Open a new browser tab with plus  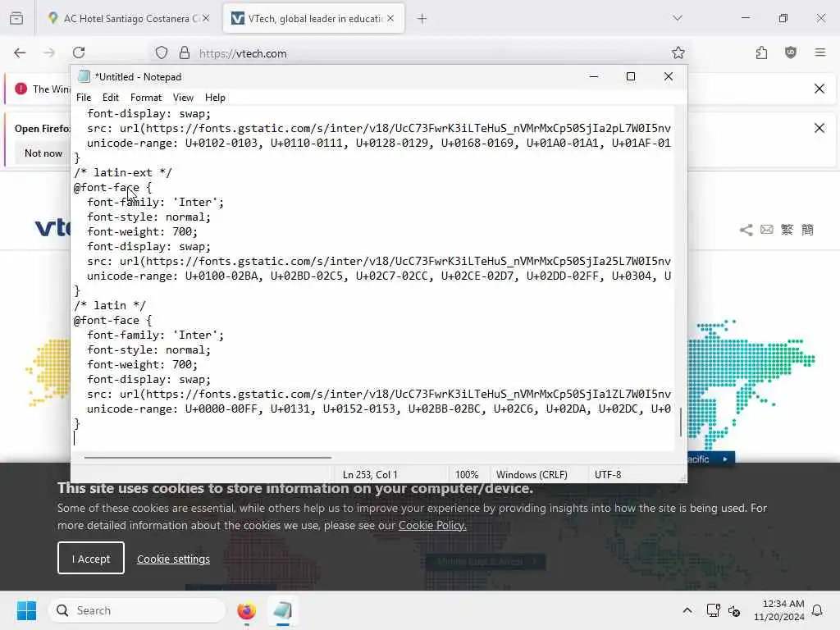pos(422,18)
